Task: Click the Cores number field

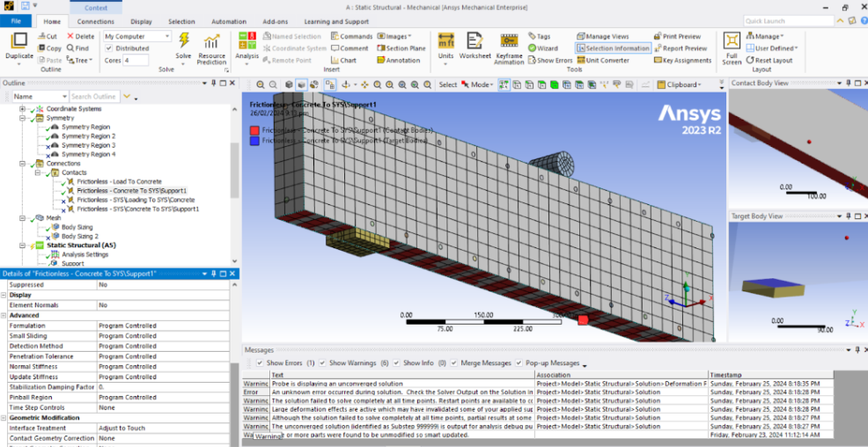Action: coord(136,61)
